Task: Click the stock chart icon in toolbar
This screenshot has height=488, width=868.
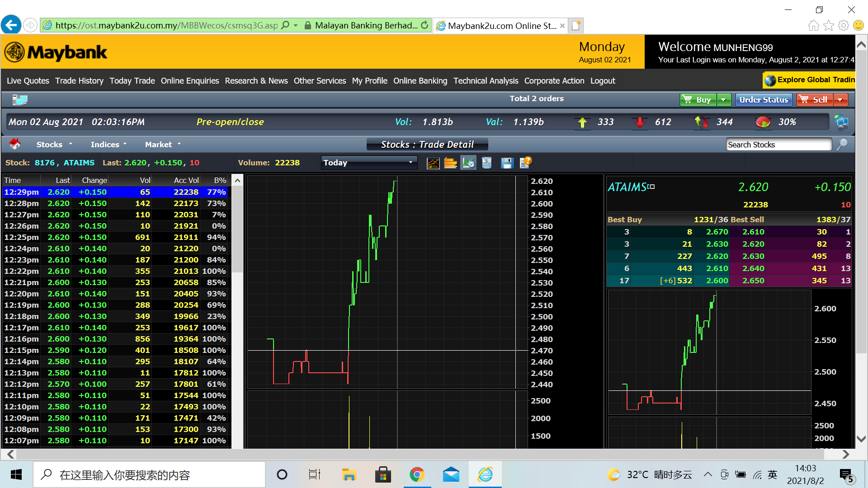Action: pos(433,163)
